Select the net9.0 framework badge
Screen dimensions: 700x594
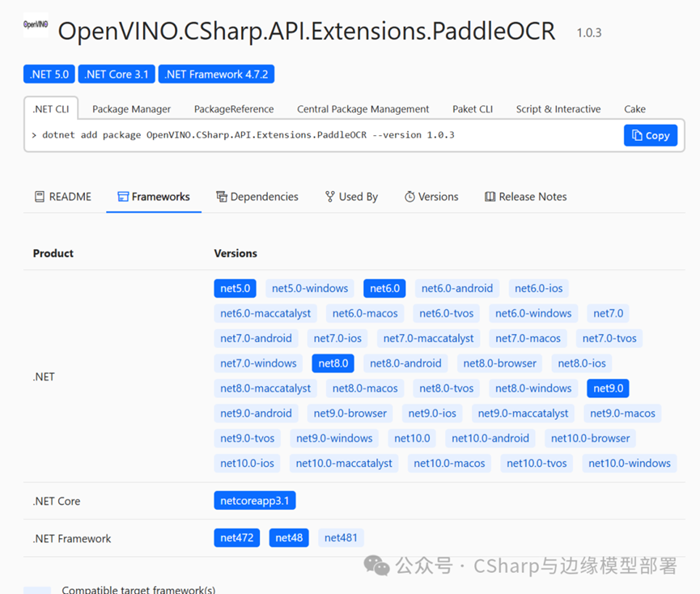click(608, 388)
